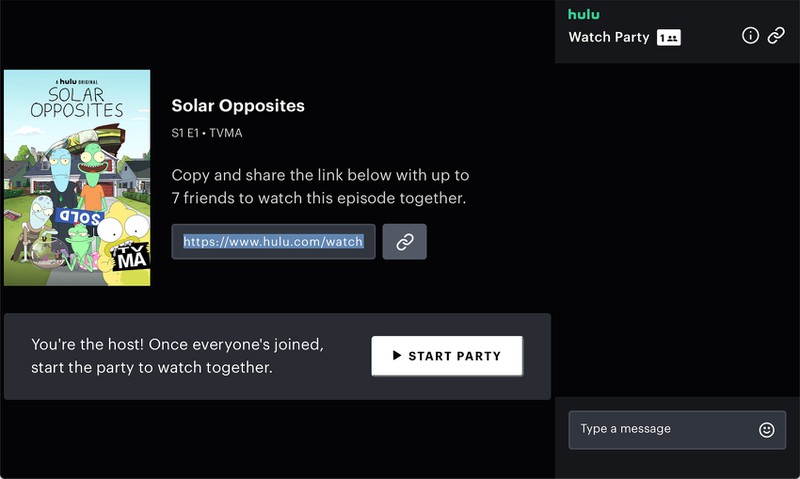Click the S1 E1 TVMA episode label
Image resolution: width=800 pixels, height=479 pixels.
tap(207, 133)
